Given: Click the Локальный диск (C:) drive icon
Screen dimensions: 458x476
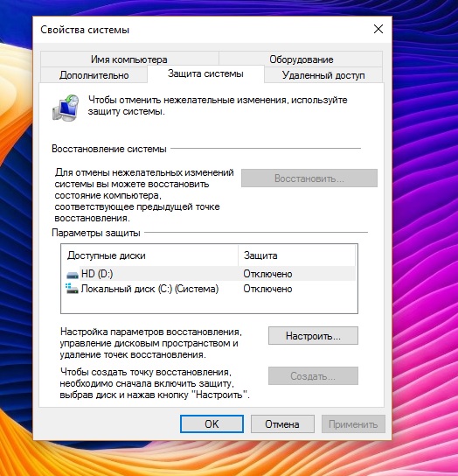Looking at the screenshot, I should pos(72,289).
